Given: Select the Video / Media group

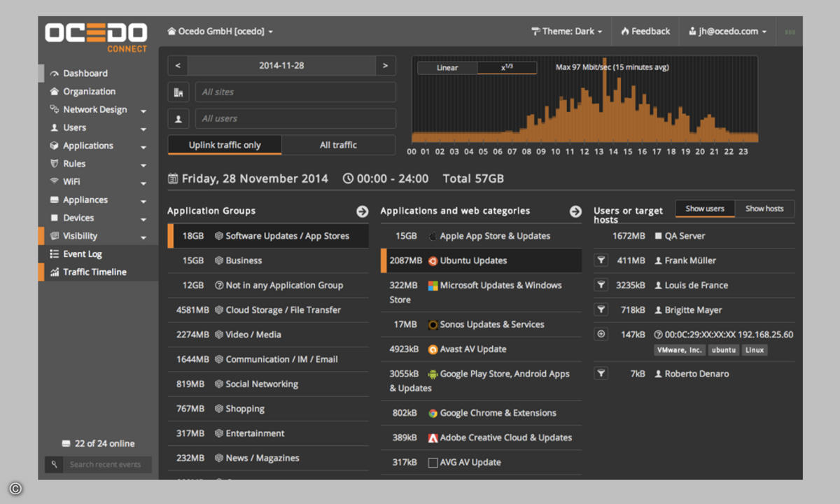Looking at the screenshot, I should click(268, 335).
